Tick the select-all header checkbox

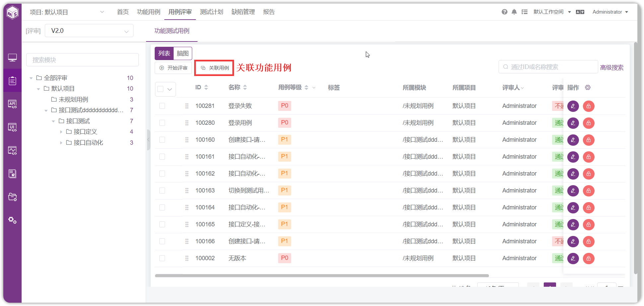pos(161,89)
